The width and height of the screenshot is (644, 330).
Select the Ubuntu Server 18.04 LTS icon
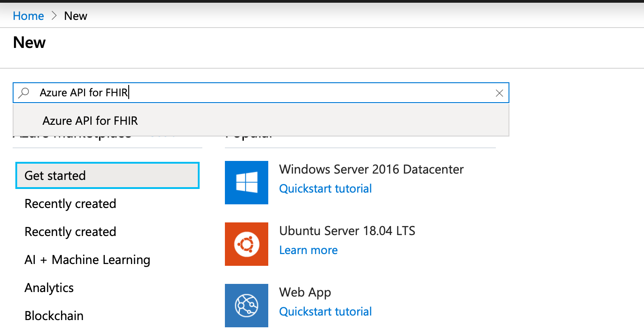pos(246,244)
